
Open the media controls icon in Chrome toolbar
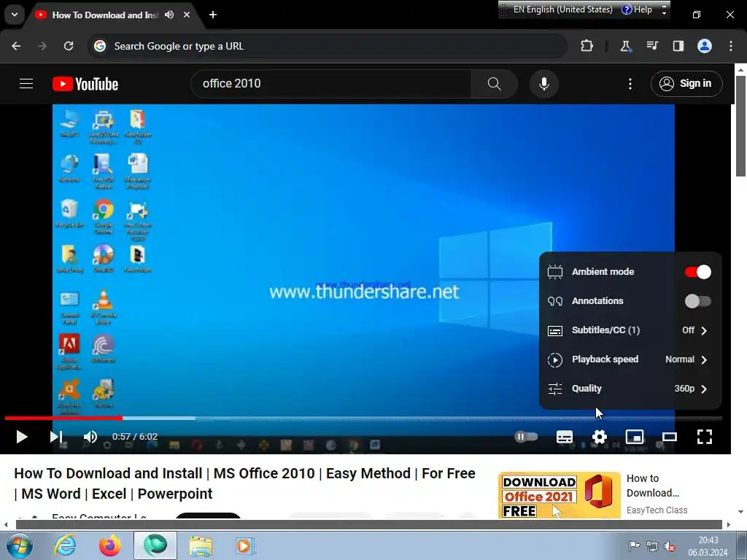tap(651, 46)
